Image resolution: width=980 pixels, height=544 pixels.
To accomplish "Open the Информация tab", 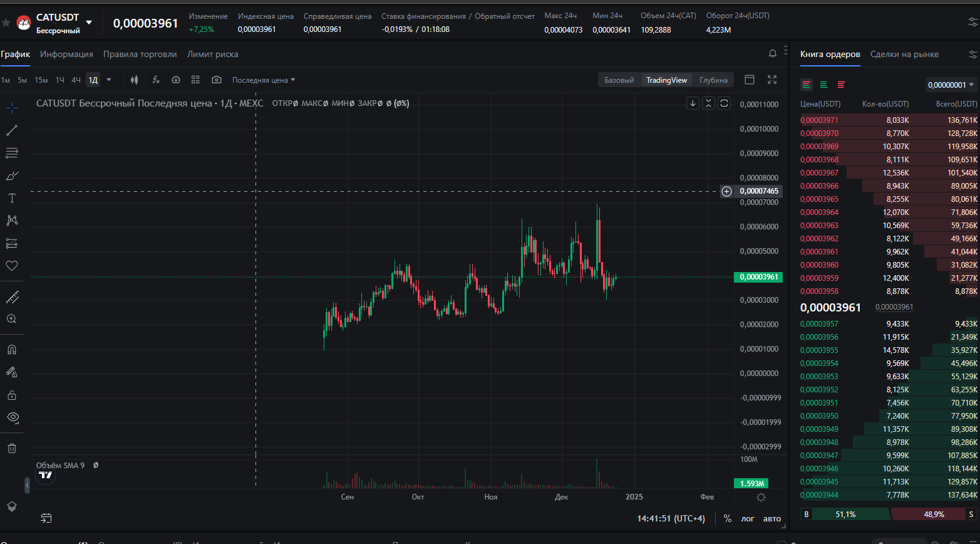I will click(66, 54).
